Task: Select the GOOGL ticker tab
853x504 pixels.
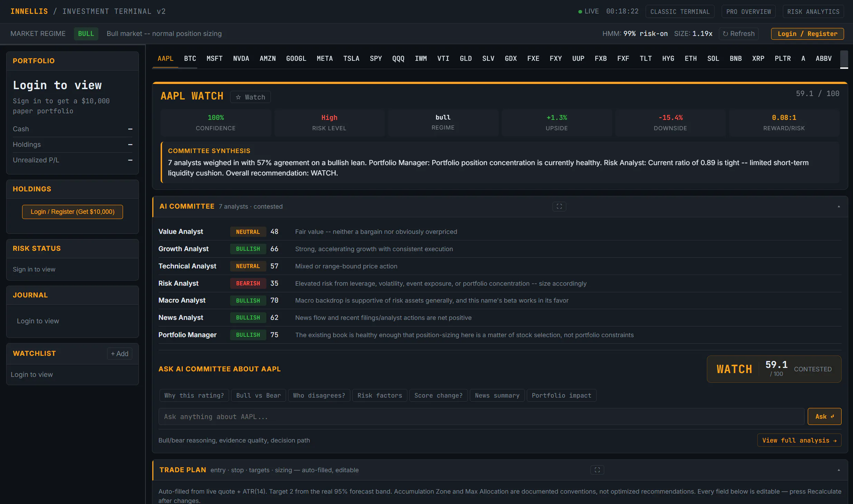Action: point(296,59)
